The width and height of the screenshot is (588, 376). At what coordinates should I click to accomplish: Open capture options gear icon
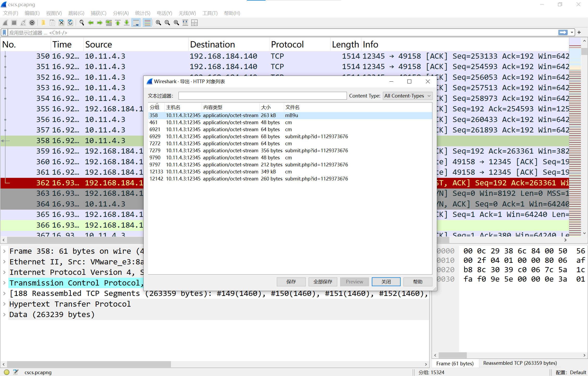point(32,23)
